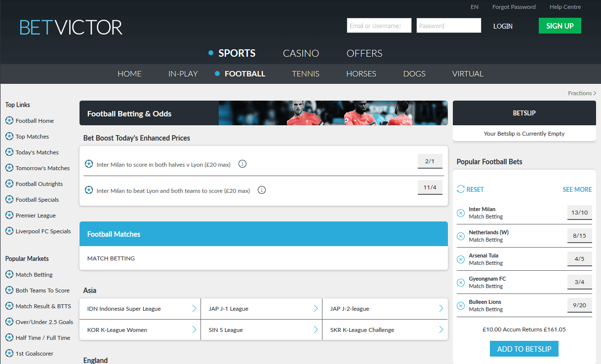601x364 pixels.
Task: Expand SIN S League
Action: [262, 330]
